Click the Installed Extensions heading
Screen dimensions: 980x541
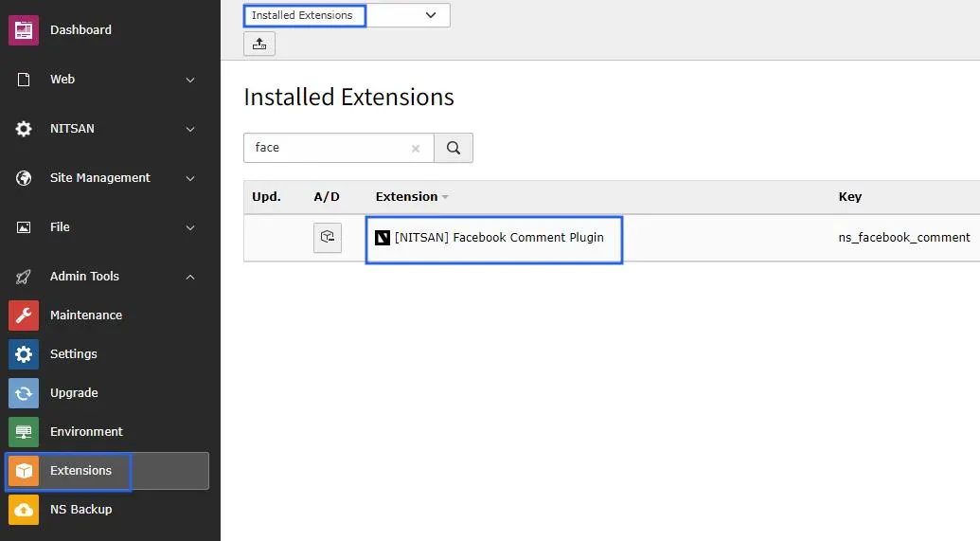(x=348, y=97)
